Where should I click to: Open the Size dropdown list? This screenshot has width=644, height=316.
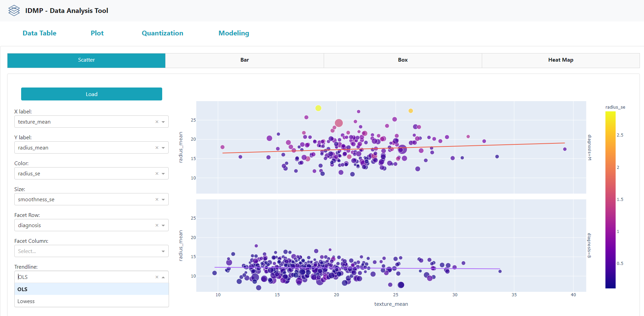(163, 199)
